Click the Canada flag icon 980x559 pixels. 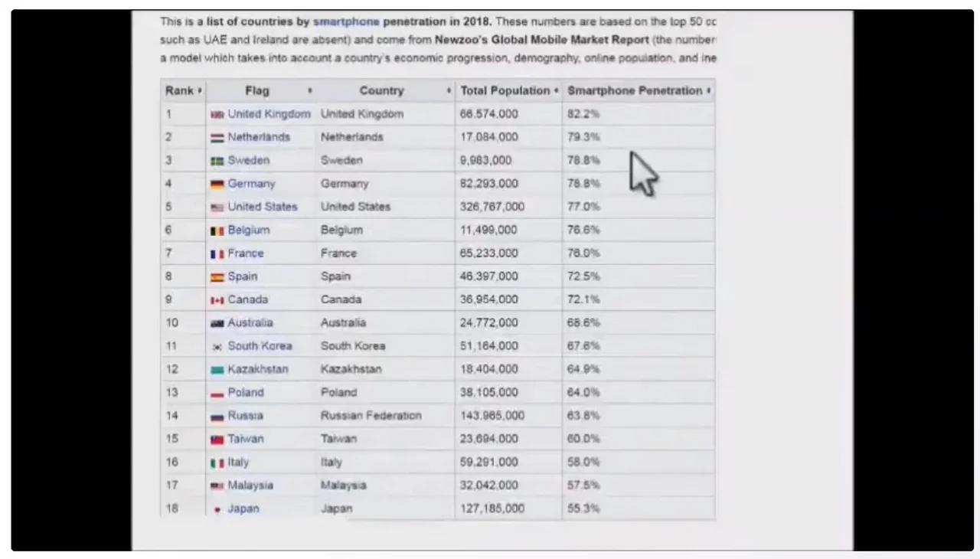click(217, 300)
